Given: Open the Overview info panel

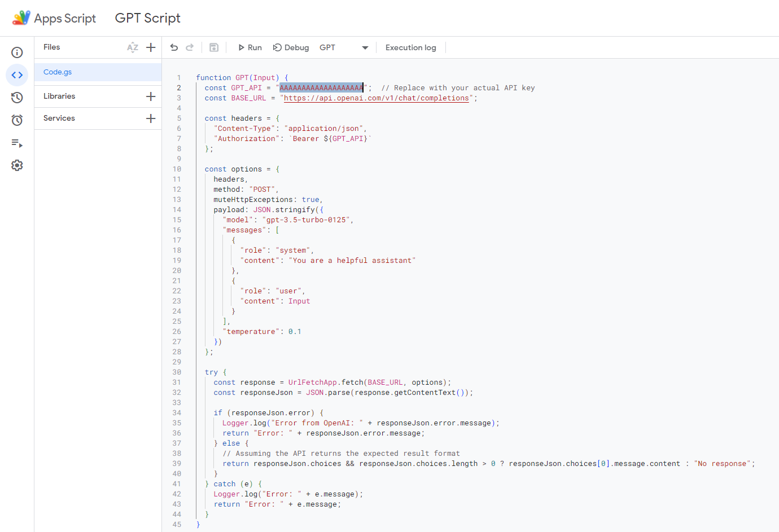Looking at the screenshot, I should click(17, 52).
